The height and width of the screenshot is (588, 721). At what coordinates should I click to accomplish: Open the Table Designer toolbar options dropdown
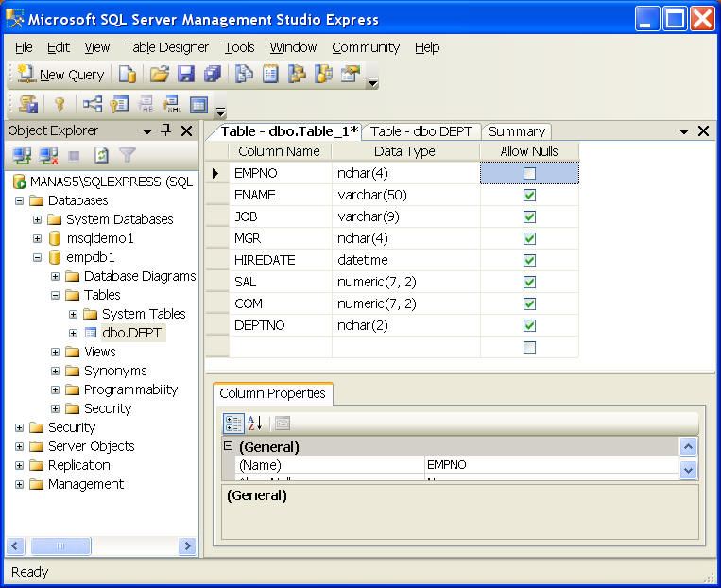[221, 112]
